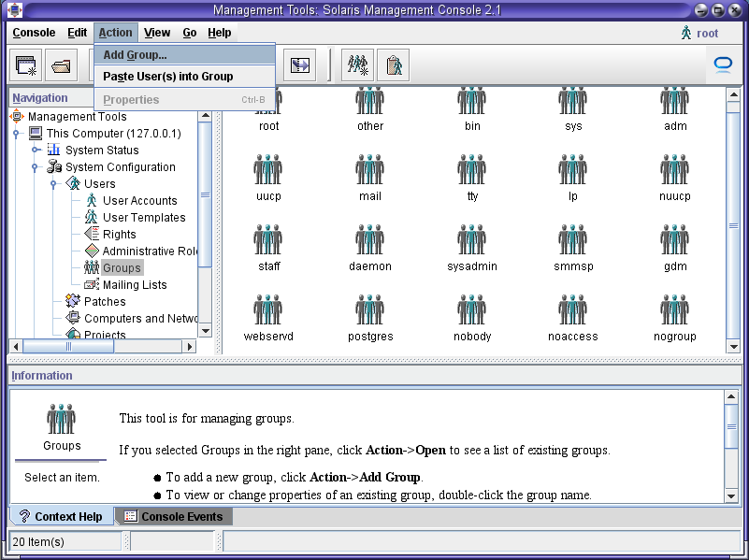Screen dimensions: 749x560
Task: Select Computers and Networks tree item
Action: pyautogui.click(x=140, y=319)
